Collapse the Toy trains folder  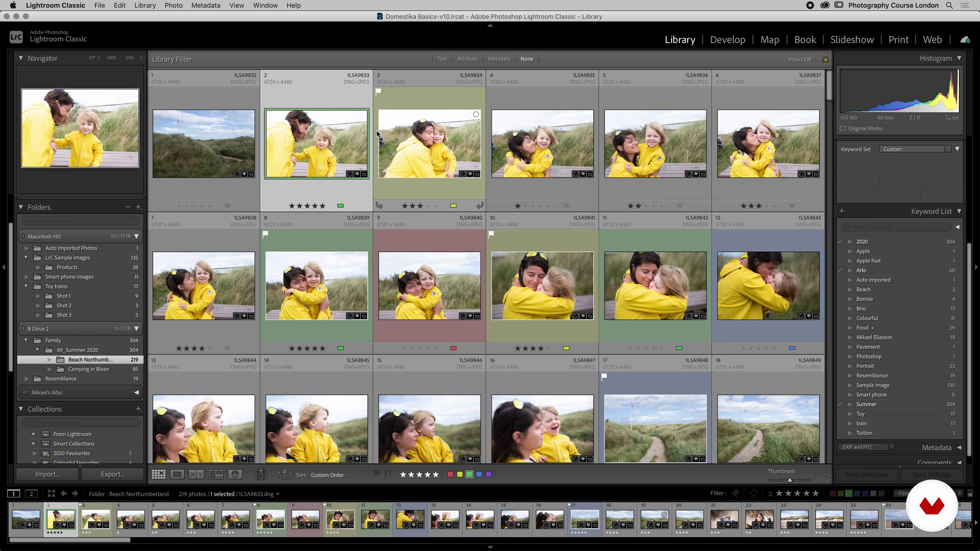click(x=26, y=286)
